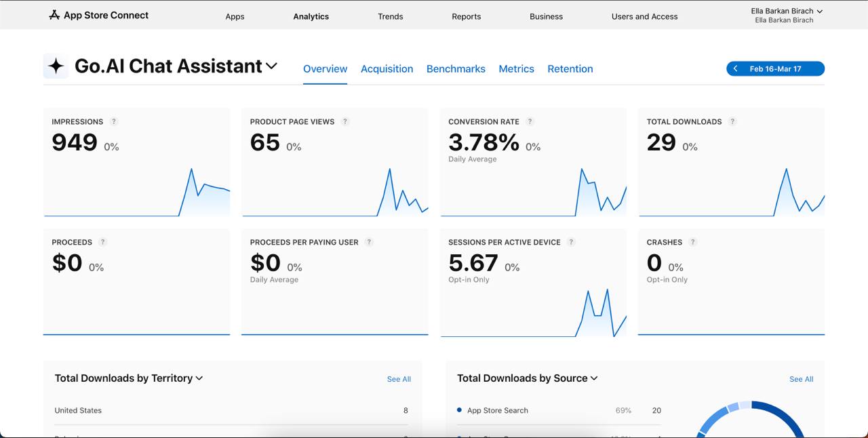This screenshot has width=868, height=438.
Task: Click the help icon next to Impressions
Action: click(x=114, y=121)
